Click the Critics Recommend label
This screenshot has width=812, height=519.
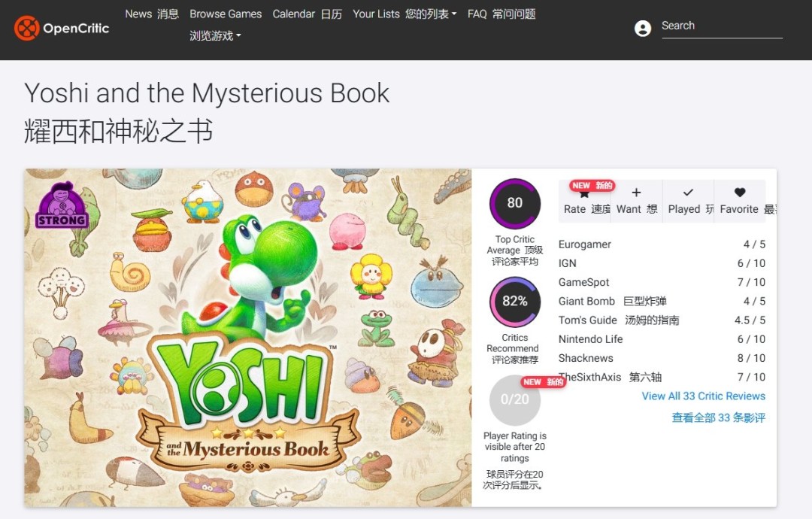[x=514, y=348]
